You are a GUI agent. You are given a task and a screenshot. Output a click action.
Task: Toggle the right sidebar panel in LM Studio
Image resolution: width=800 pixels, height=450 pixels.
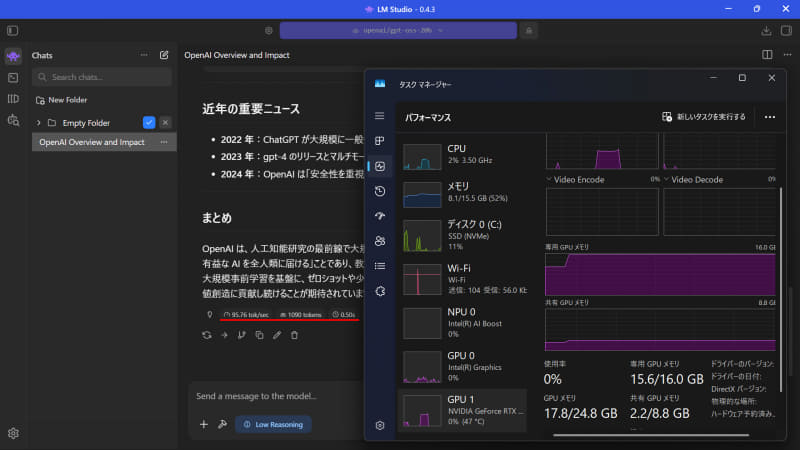point(787,31)
